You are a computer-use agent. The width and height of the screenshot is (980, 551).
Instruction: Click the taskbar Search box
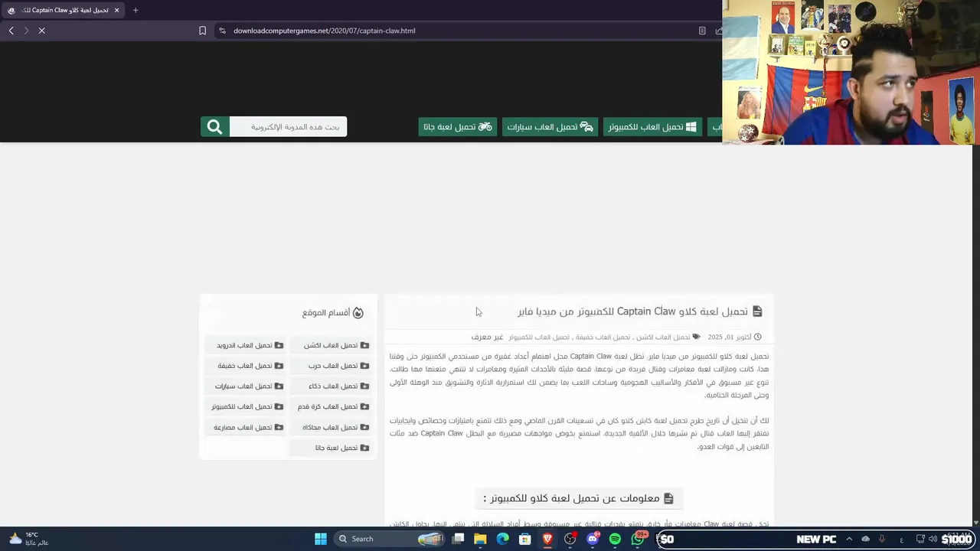389,539
